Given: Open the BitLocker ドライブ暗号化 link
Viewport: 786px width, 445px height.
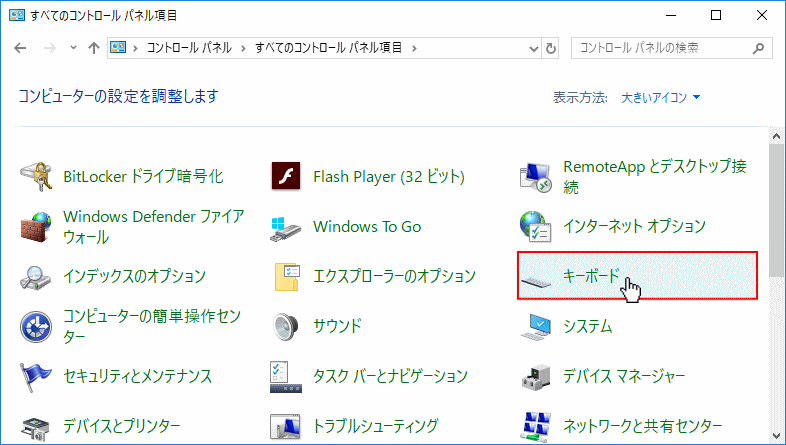Looking at the screenshot, I should (x=143, y=176).
